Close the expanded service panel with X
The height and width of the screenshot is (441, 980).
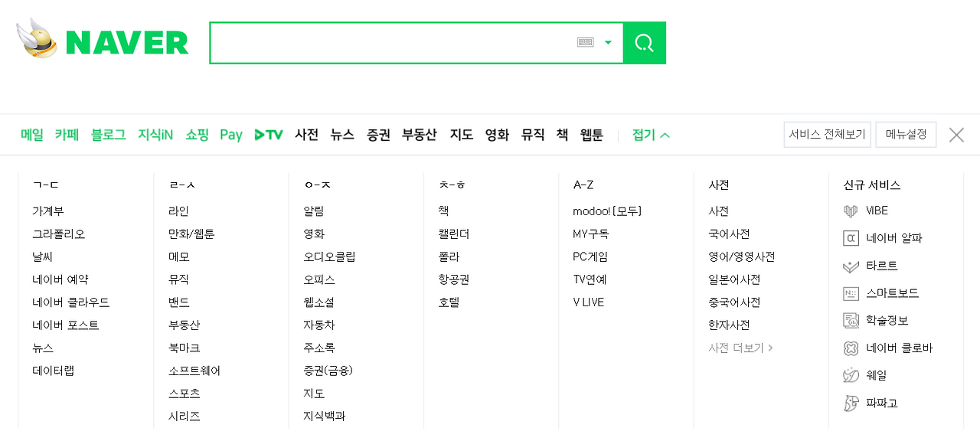pos(956,135)
